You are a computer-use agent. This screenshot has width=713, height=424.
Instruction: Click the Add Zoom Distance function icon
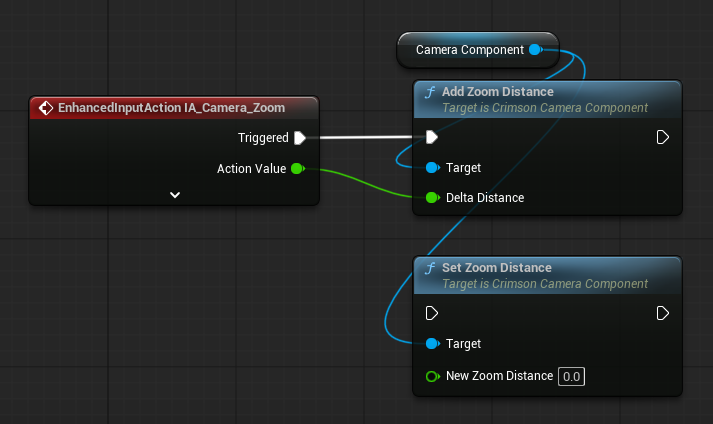click(x=430, y=92)
